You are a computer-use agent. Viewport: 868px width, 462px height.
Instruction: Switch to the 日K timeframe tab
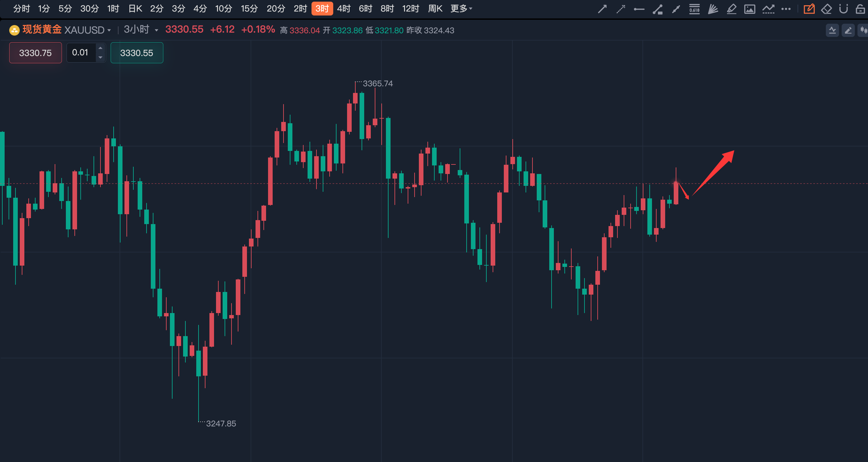[135, 9]
